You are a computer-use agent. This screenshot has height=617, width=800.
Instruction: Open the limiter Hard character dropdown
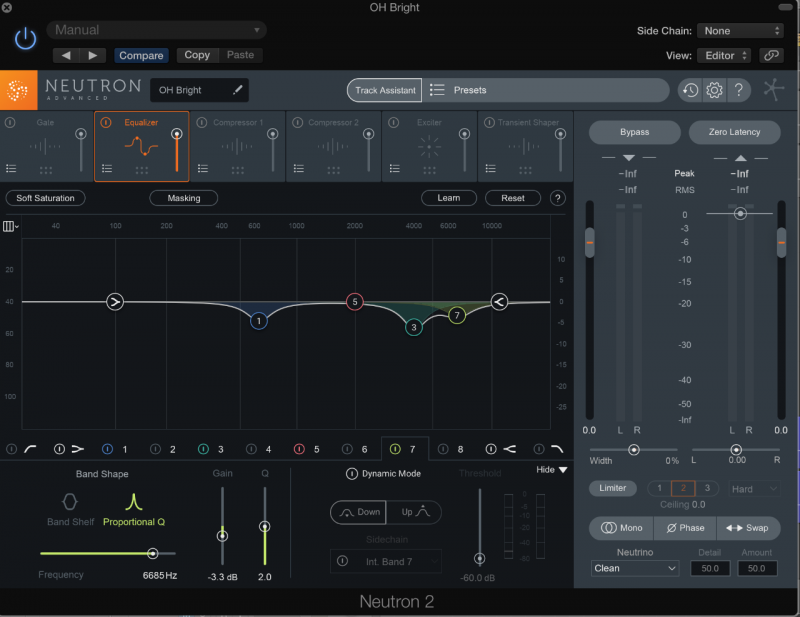tap(754, 489)
